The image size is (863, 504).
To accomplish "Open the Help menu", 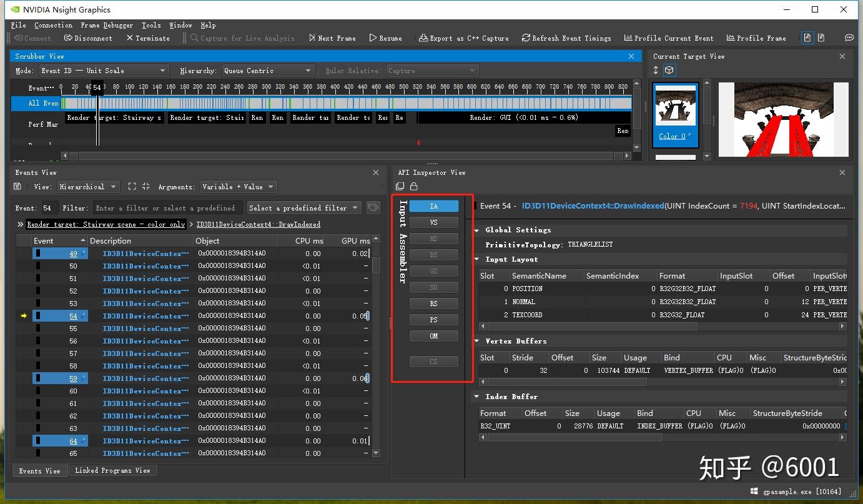I will pos(208,25).
